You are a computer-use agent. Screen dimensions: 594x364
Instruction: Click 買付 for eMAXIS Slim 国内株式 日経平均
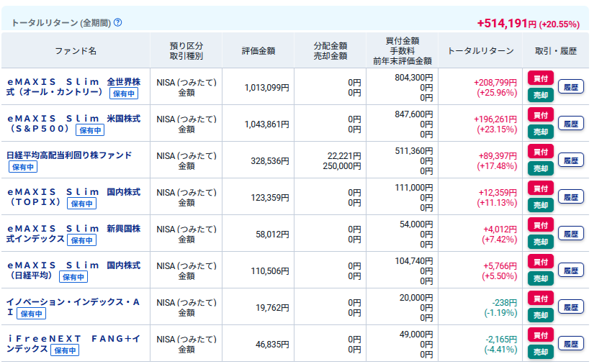coord(541,262)
